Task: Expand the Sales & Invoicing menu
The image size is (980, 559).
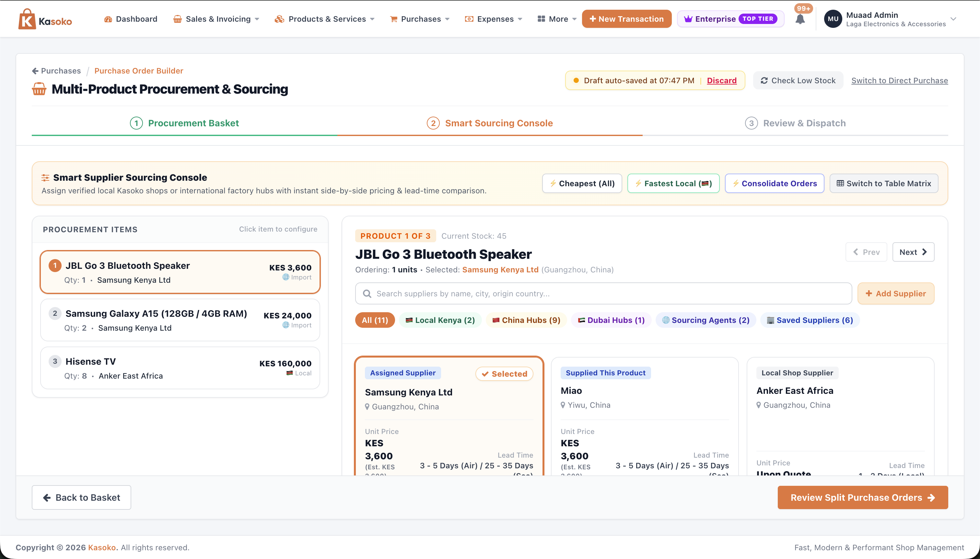Action: (216, 19)
